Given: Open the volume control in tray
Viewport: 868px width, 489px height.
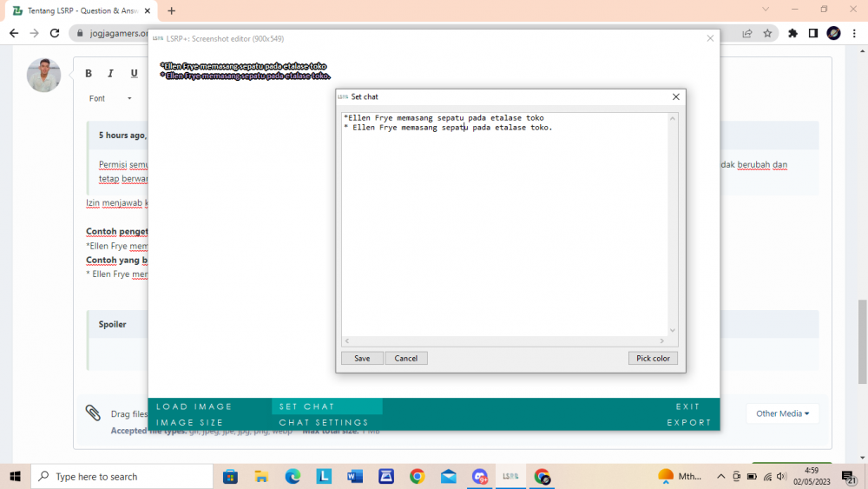Looking at the screenshot, I should 781,476.
